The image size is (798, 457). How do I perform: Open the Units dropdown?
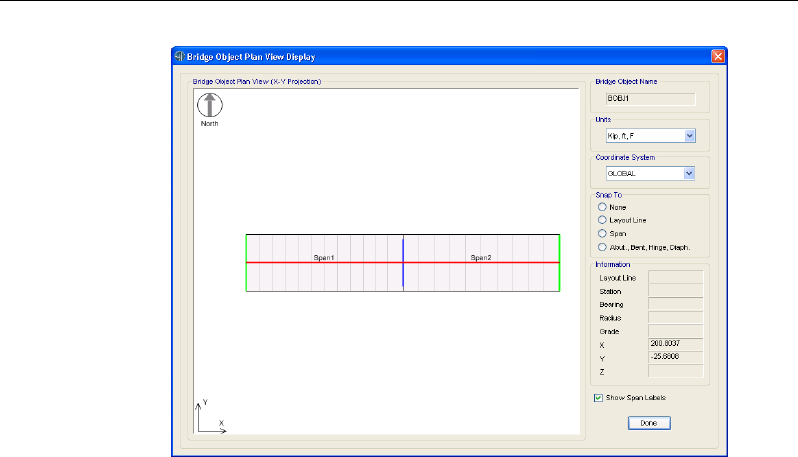[x=689, y=136]
